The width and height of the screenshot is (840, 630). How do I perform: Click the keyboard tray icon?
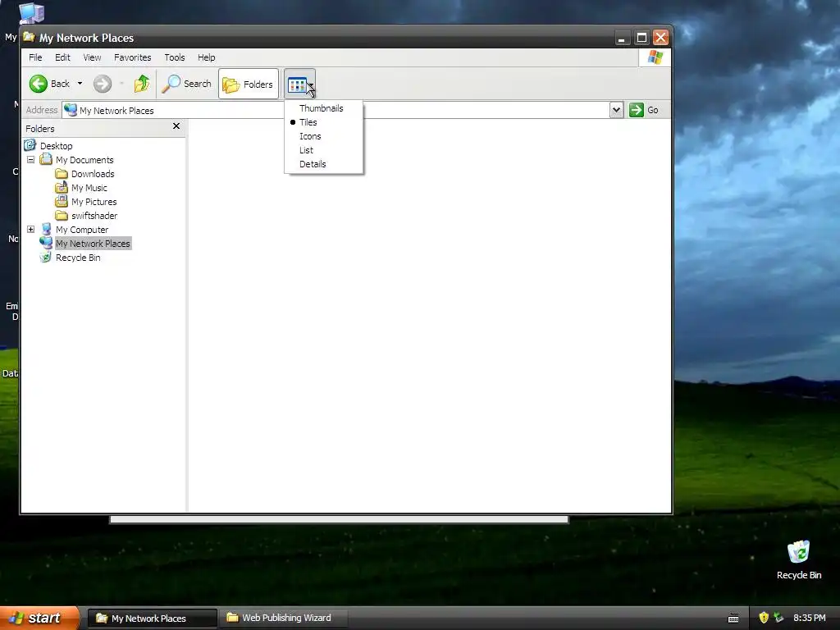tap(734, 619)
